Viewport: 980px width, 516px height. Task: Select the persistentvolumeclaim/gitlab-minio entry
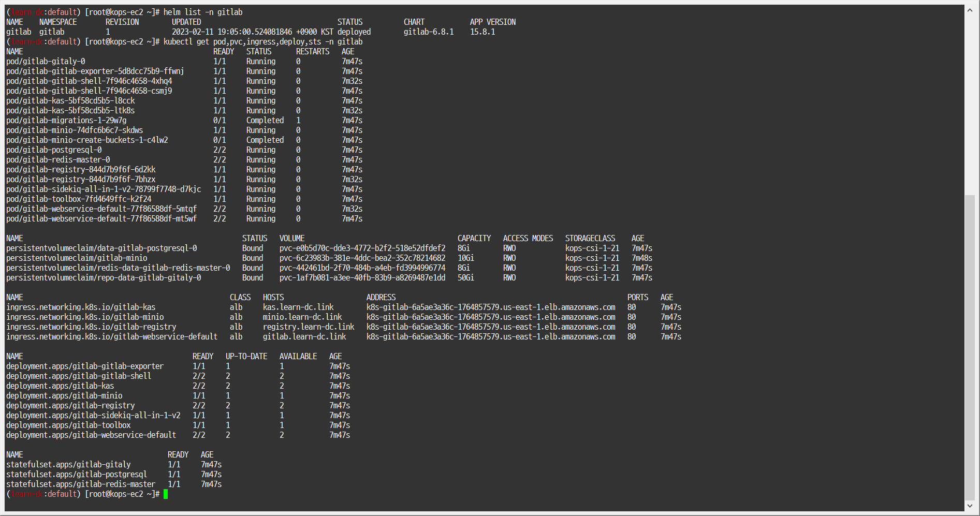tap(76, 258)
